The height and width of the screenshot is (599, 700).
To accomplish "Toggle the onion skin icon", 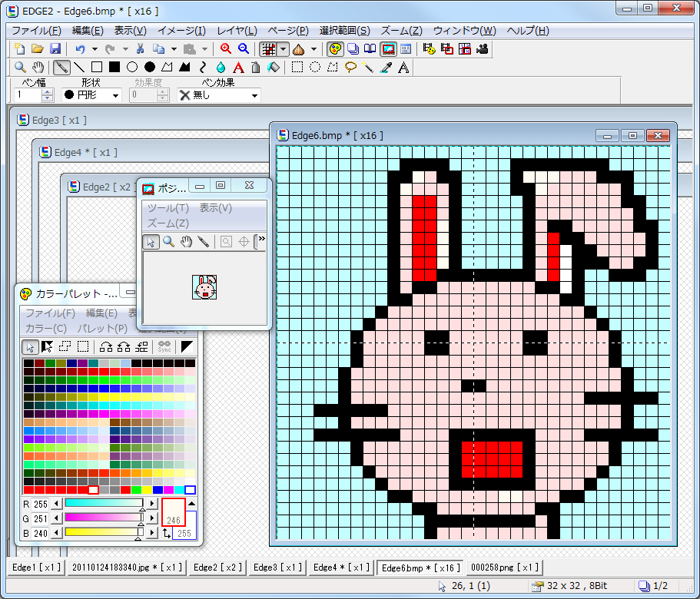I will pos(299,49).
